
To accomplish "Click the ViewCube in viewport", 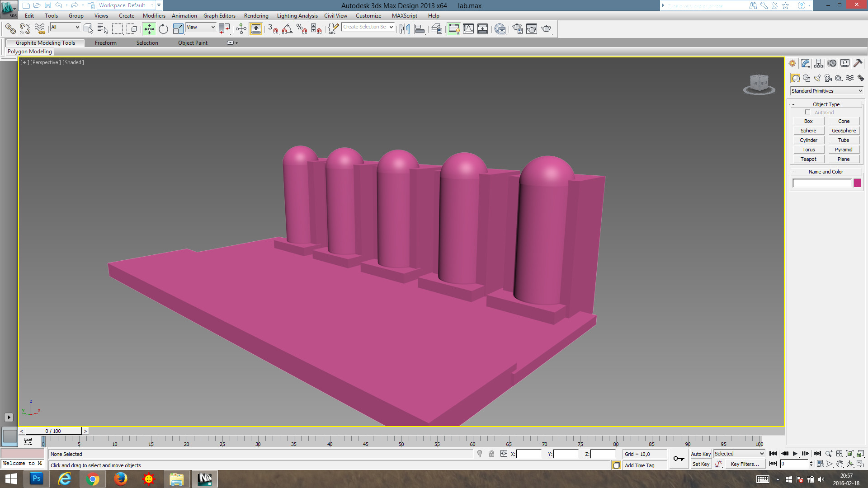I will (759, 84).
